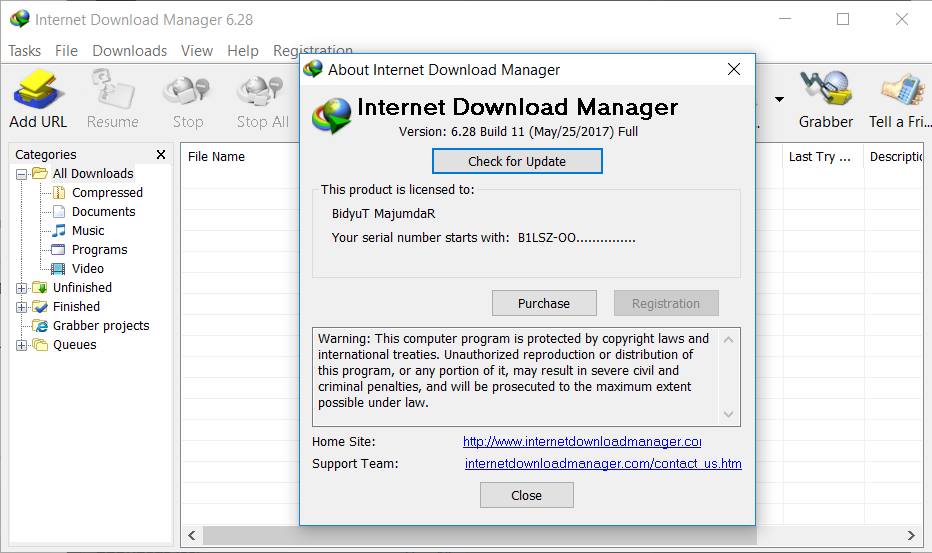Open the View menu
932x553 pixels.
(x=197, y=51)
